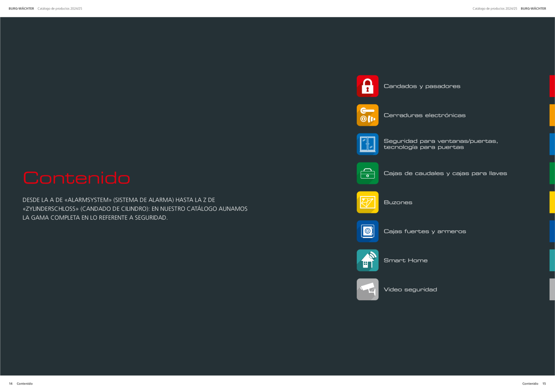Open Candados y pasadores section
The height and width of the screenshot is (392, 555).
coord(422,86)
